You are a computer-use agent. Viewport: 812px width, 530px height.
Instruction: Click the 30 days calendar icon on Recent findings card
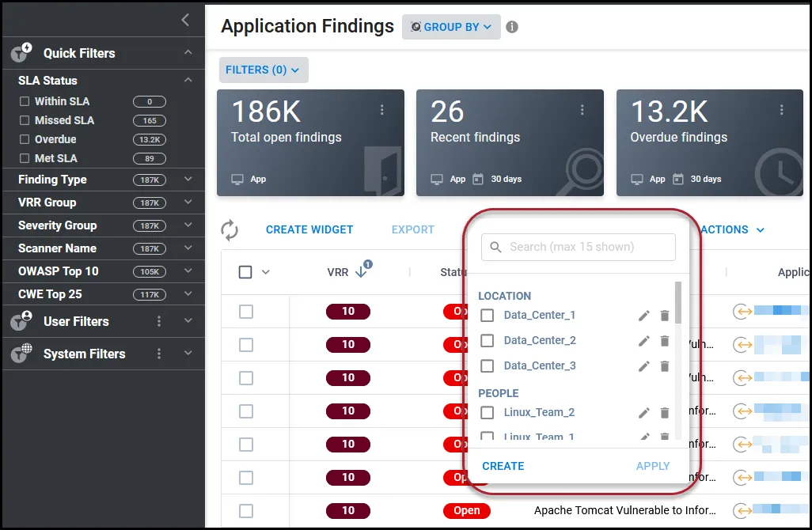point(478,179)
